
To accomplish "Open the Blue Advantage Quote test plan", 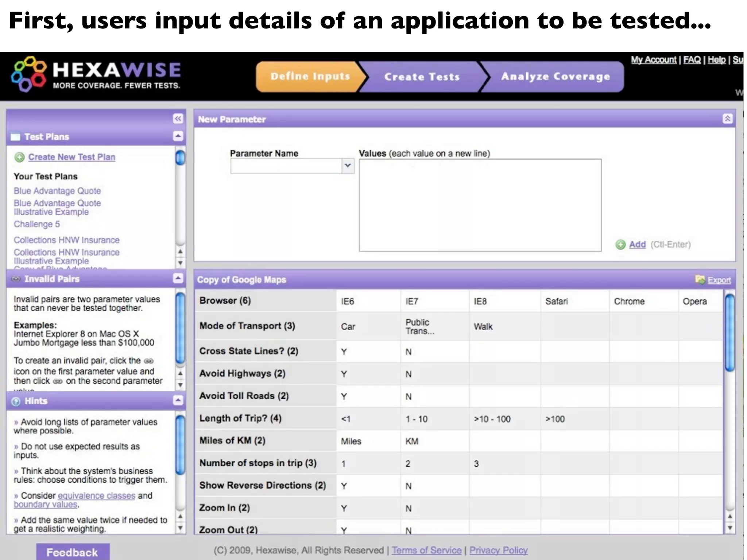I will [x=57, y=191].
